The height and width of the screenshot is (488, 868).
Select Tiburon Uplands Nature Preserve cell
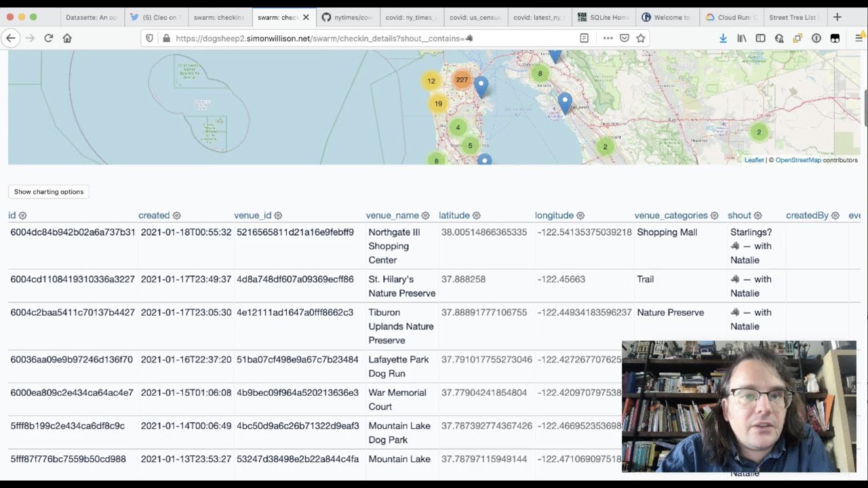(402, 326)
